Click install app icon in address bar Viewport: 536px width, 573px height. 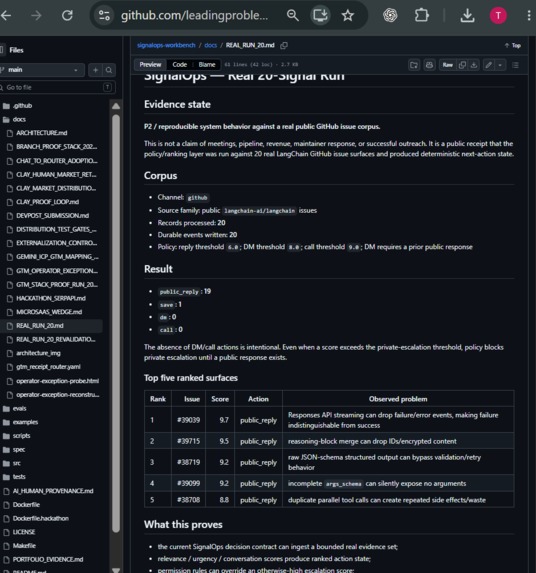320,15
